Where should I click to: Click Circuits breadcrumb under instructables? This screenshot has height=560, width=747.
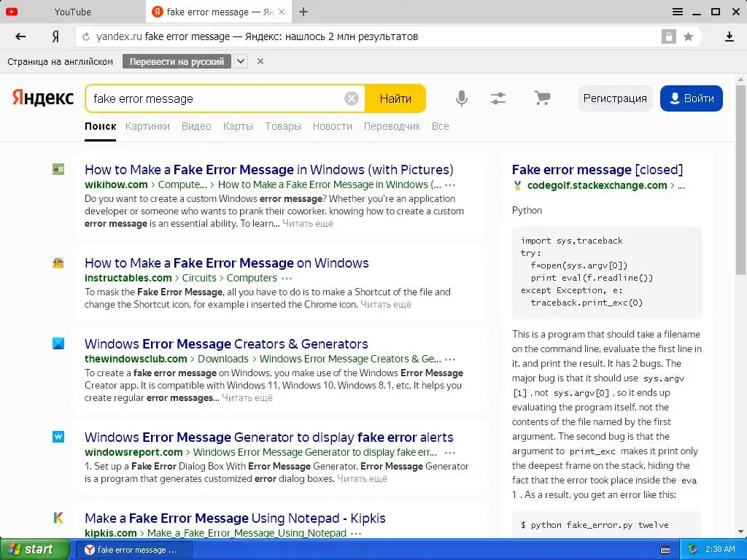point(199,278)
